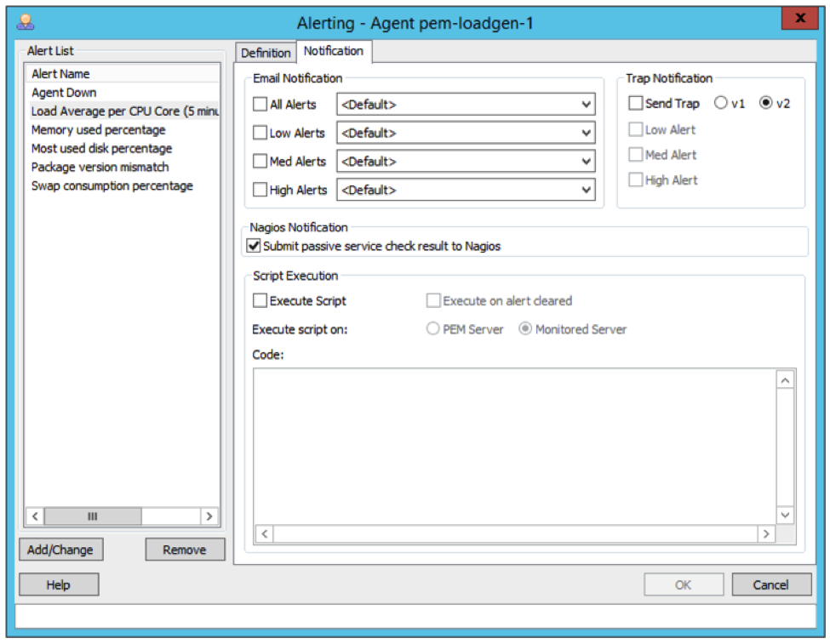Viewport: 830px width, 644px height.
Task: Select the Notification tab
Action: [x=334, y=51]
